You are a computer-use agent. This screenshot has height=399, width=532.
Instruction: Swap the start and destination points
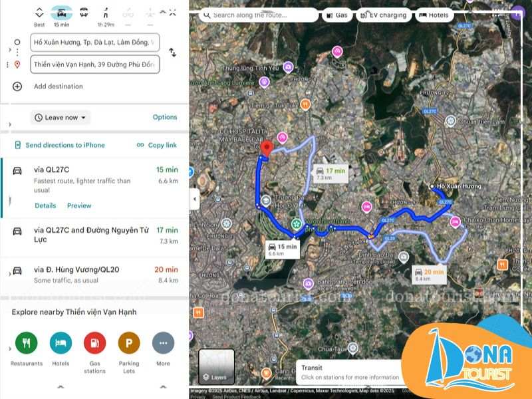pyautogui.click(x=173, y=53)
